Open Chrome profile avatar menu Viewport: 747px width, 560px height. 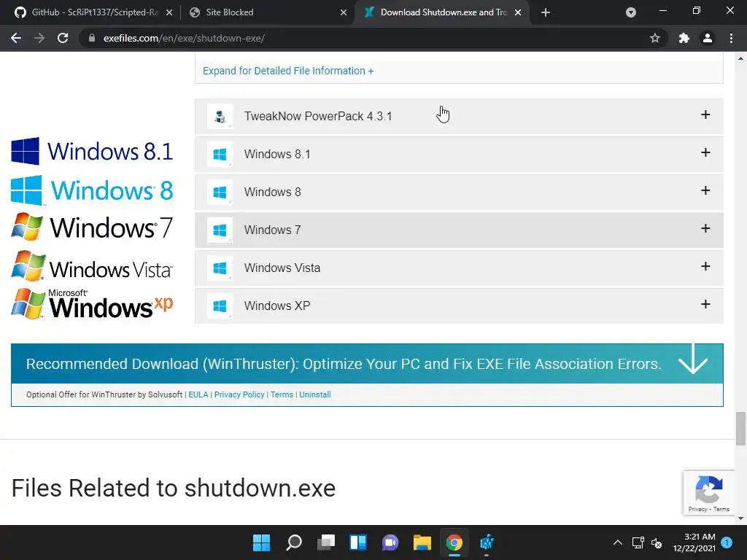708,38
